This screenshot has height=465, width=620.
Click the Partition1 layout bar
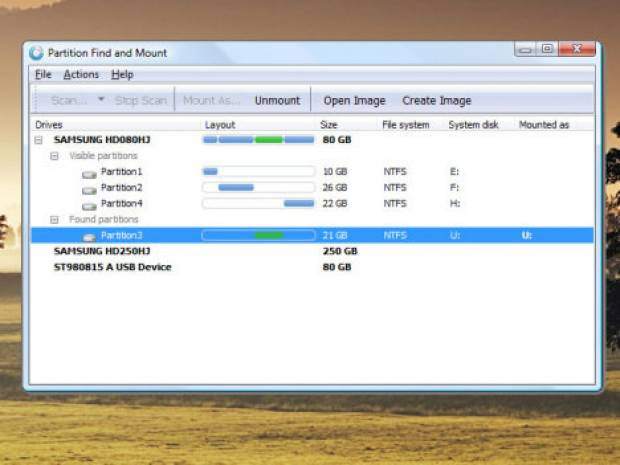[259, 172]
